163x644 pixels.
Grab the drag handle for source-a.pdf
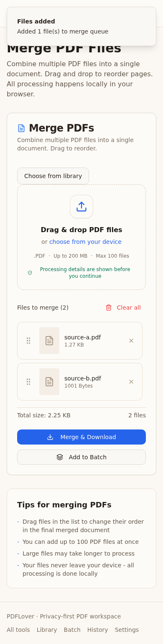28,341
